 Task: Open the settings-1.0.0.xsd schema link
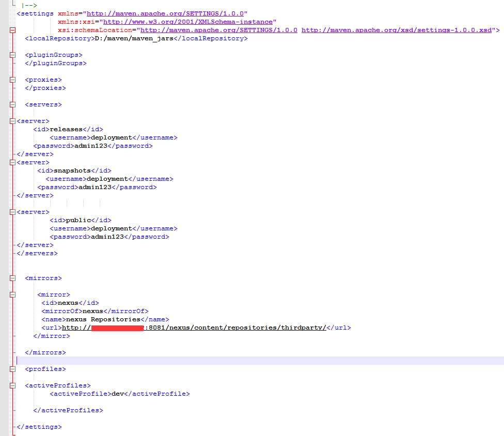pyautogui.click(x=397, y=30)
